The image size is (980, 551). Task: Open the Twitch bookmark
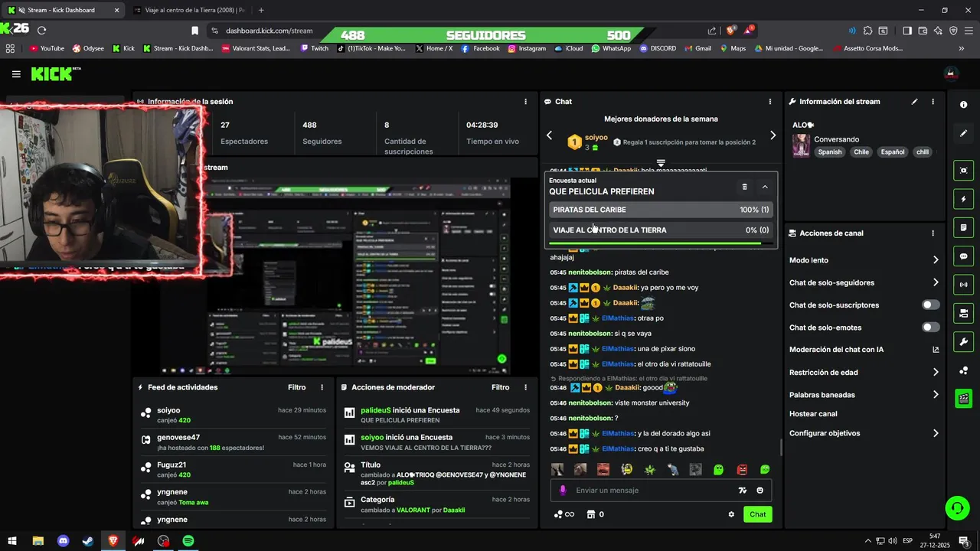(x=314, y=48)
